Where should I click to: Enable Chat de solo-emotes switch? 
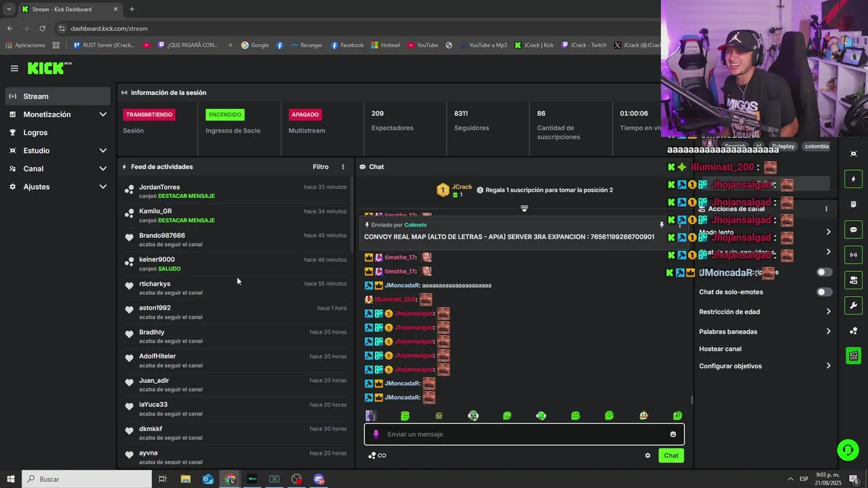824,292
